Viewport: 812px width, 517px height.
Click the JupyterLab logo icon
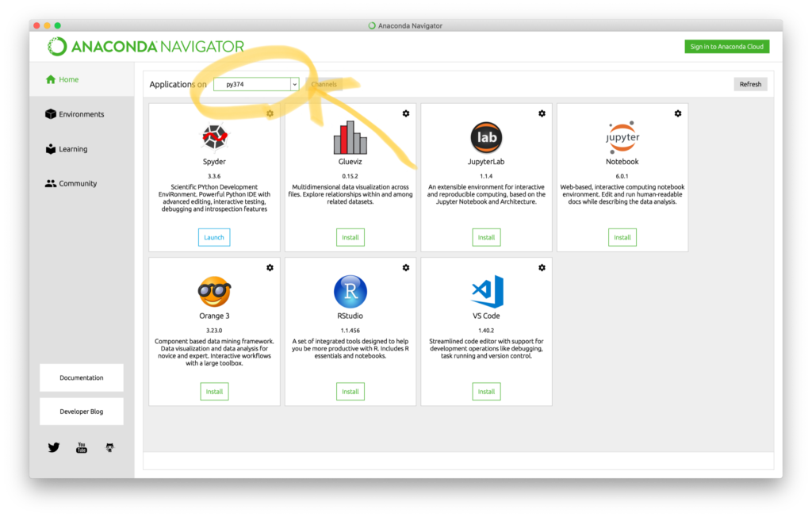click(486, 138)
